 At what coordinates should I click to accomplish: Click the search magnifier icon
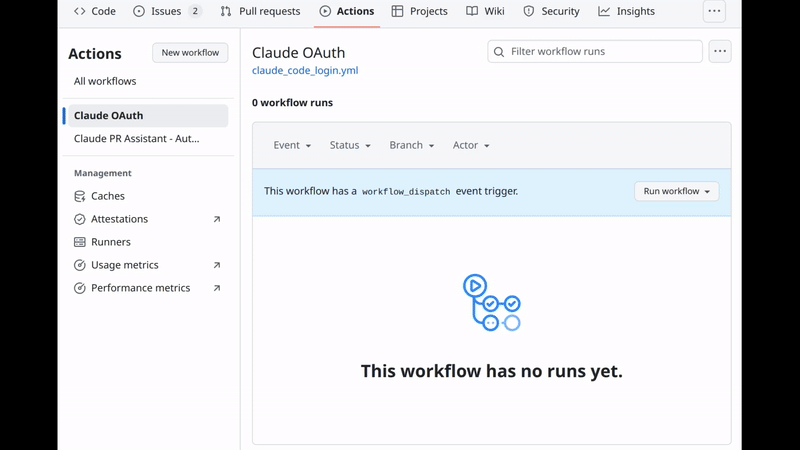(499, 52)
